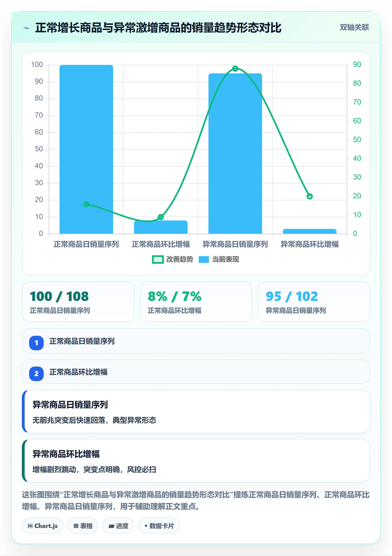Click the 100 / 108 stat card
The height and width of the screenshot is (556, 392).
pyautogui.click(x=78, y=302)
